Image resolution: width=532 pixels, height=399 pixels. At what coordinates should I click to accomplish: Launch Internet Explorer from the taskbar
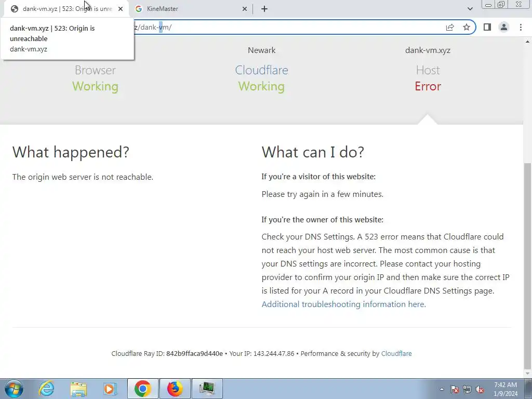(46, 389)
